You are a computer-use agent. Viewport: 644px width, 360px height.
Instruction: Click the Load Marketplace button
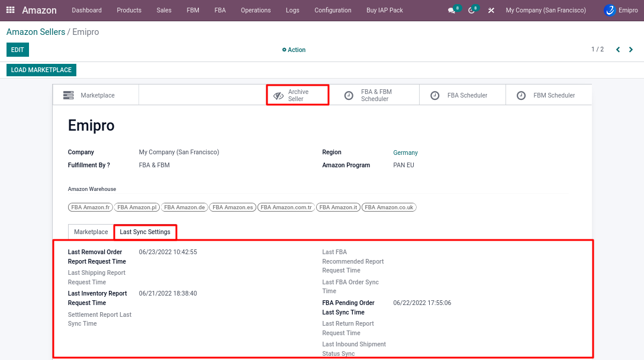pyautogui.click(x=41, y=70)
